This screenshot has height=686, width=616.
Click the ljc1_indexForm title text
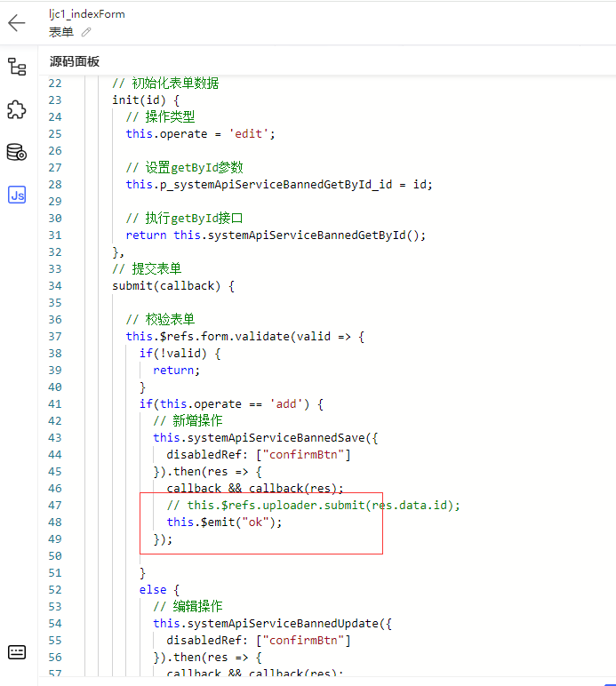pos(86,14)
